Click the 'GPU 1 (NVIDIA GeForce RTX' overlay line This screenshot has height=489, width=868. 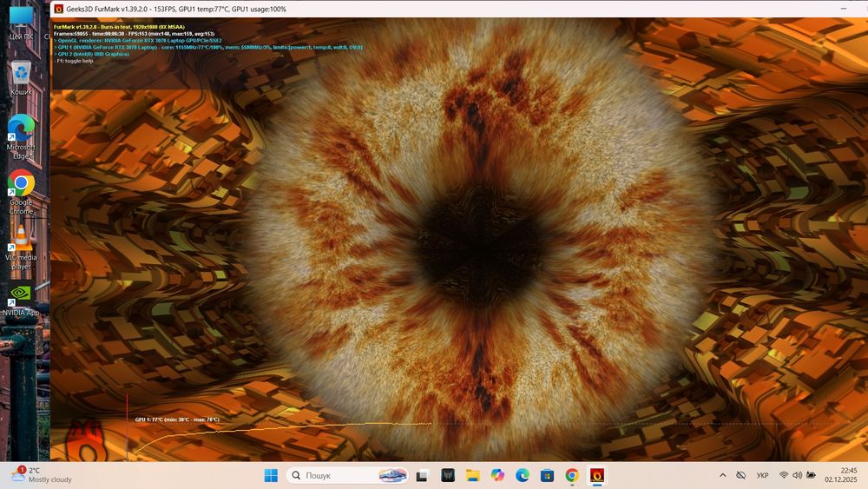(x=208, y=47)
